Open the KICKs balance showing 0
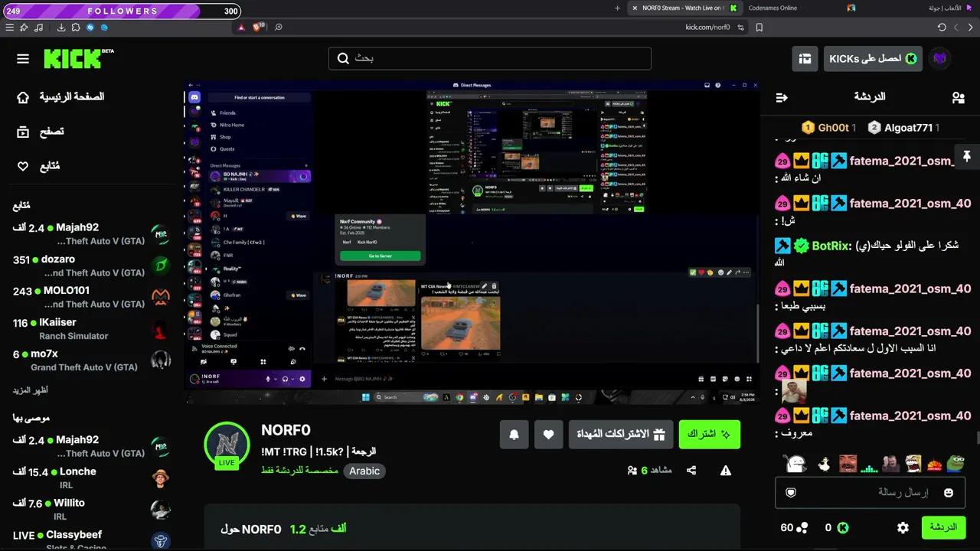The width and height of the screenshot is (980, 551). point(837,527)
